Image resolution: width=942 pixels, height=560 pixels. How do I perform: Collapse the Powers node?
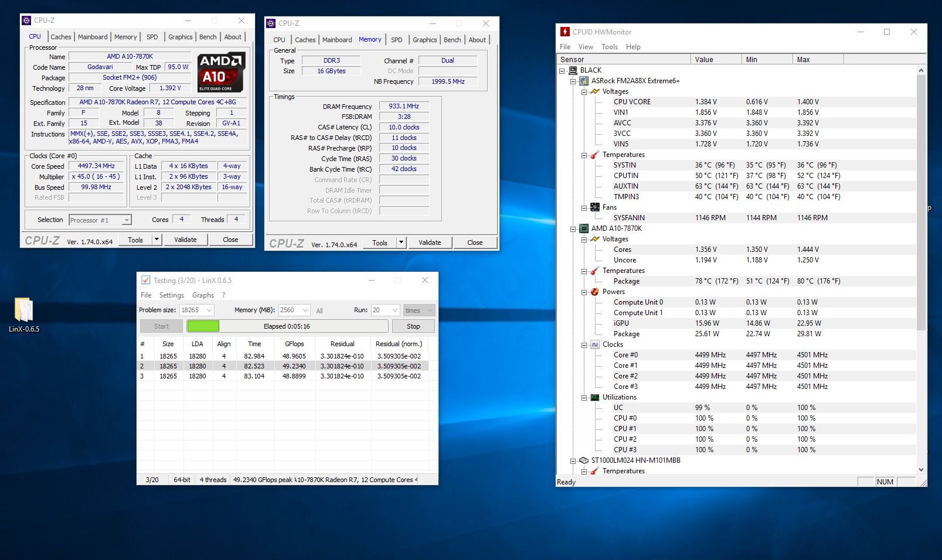click(x=584, y=292)
